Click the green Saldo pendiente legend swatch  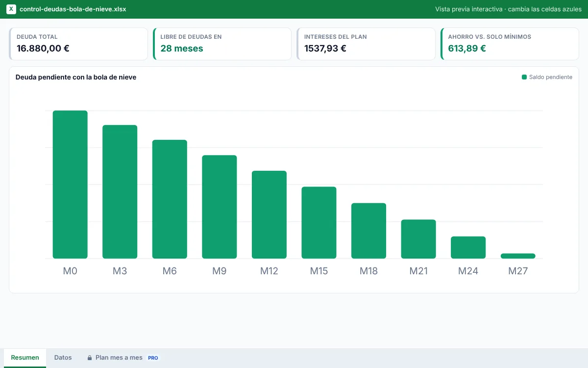click(524, 77)
